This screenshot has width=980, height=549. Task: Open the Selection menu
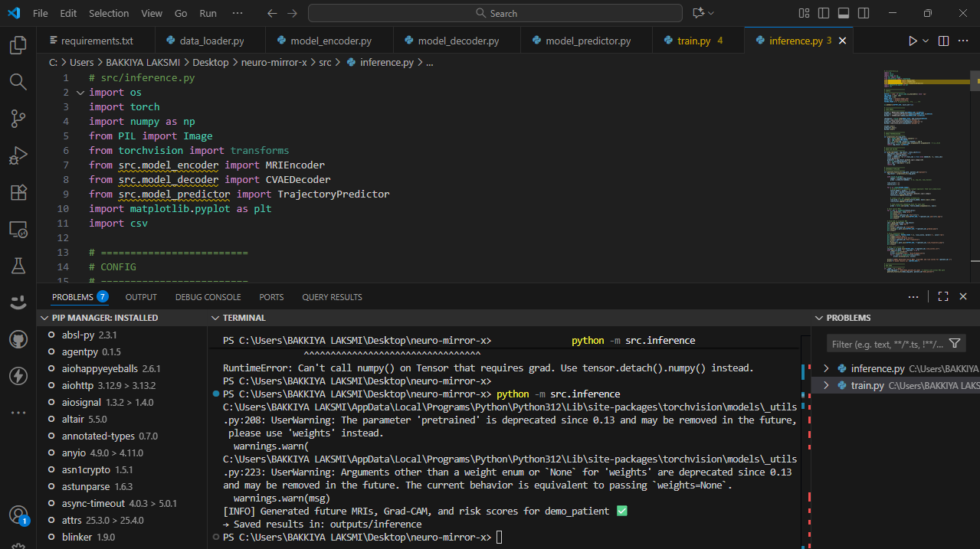(109, 13)
